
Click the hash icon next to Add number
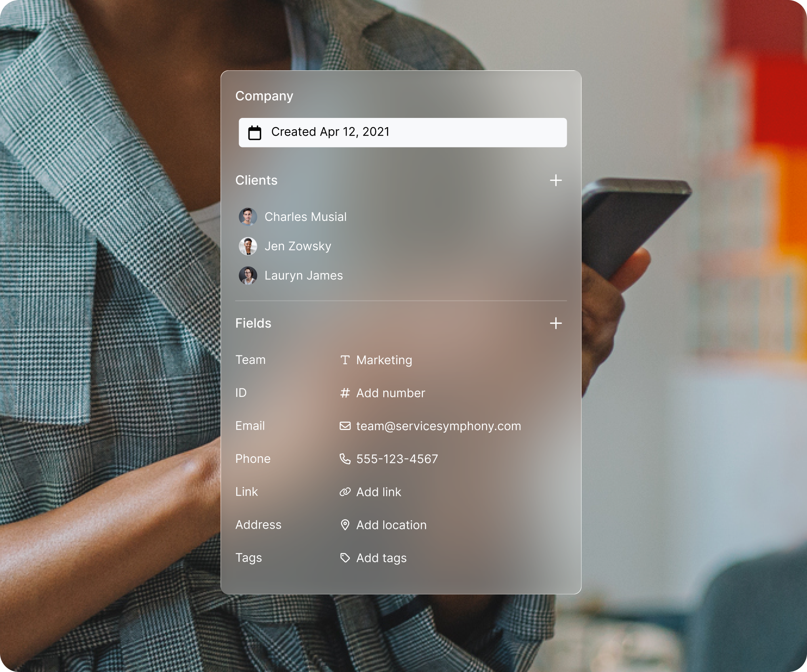[x=345, y=393]
